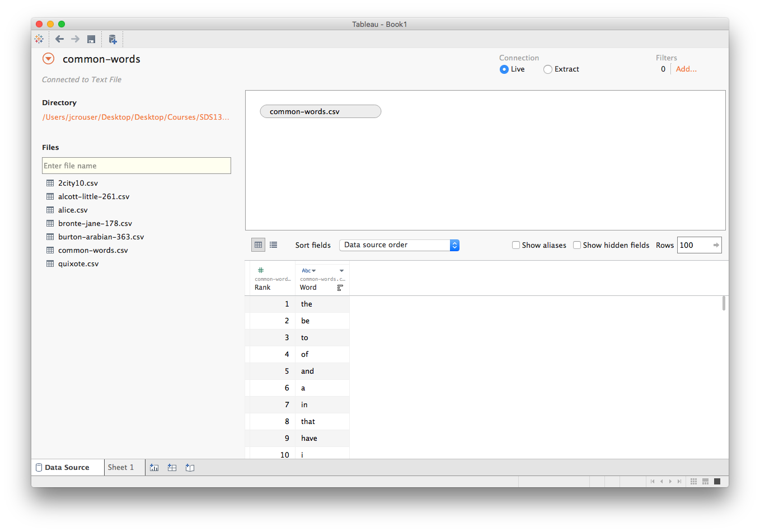The image size is (760, 532).
Task: Click the forward arrow in toolbar
Action: click(75, 39)
